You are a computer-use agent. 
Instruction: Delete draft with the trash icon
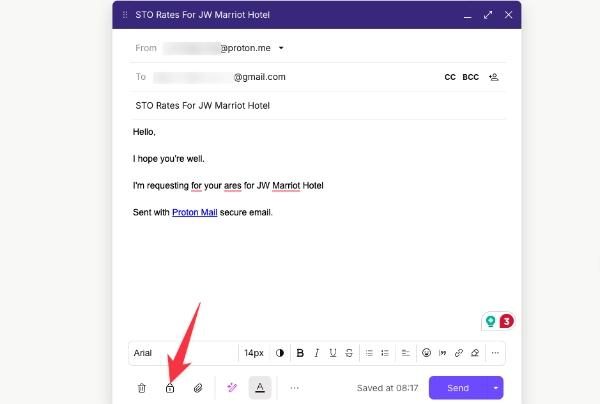[x=142, y=388]
